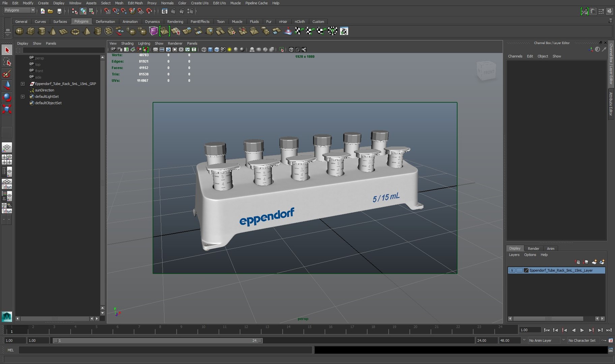Image resolution: width=615 pixels, height=364 pixels.
Task: Open the Render layer tab
Action: click(533, 248)
